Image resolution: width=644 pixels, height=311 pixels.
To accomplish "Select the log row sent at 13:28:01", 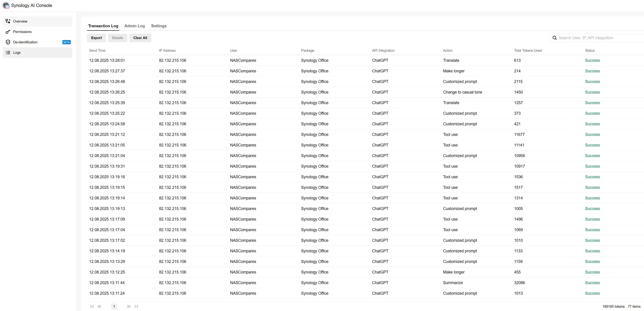I will pyautogui.click(x=366, y=60).
